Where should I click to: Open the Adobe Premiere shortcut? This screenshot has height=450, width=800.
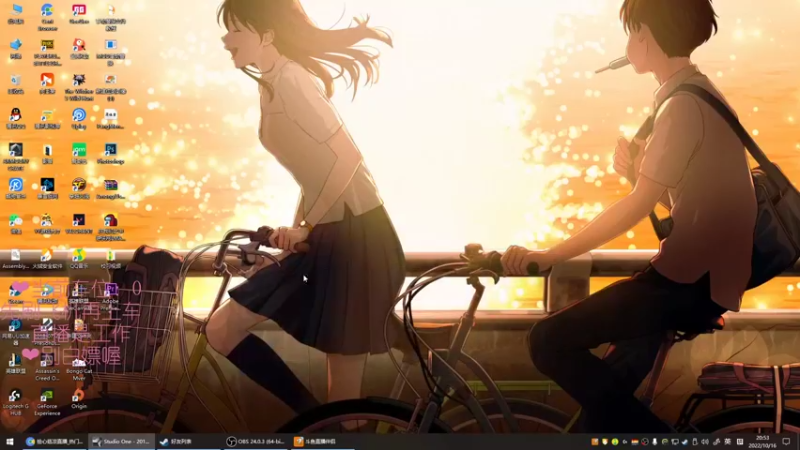(x=110, y=297)
